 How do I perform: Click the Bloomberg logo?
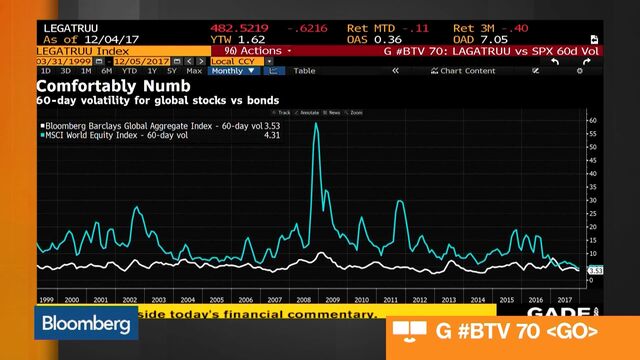point(86,323)
